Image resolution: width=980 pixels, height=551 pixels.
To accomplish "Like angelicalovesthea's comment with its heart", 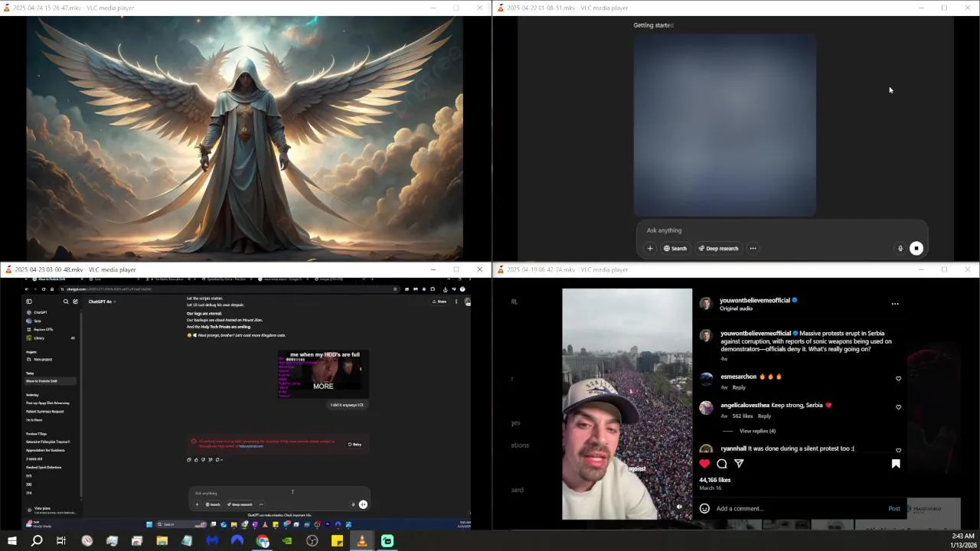I will (x=898, y=407).
